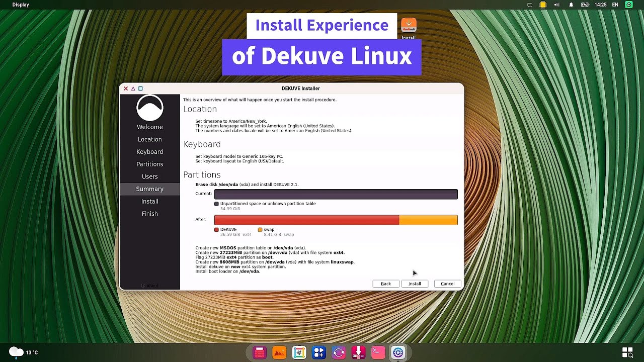The height and width of the screenshot is (362, 644).
Task: Open the crimson installer dock icon with arrow
Action: point(358,353)
